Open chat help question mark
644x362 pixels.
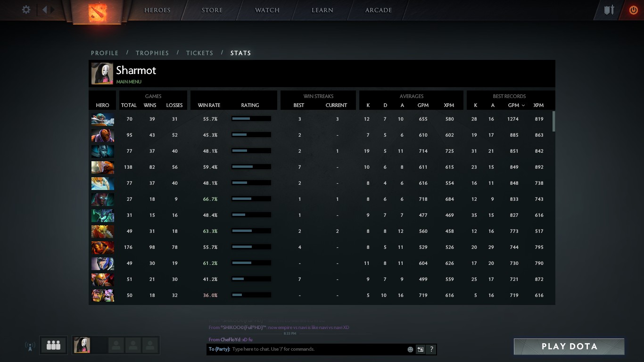click(431, 349)
